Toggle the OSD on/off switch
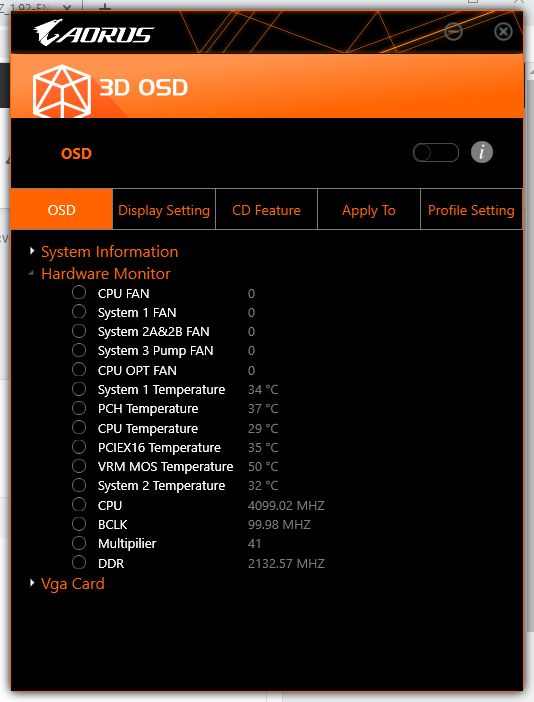534x702 pixels. (x=436, y=153)
